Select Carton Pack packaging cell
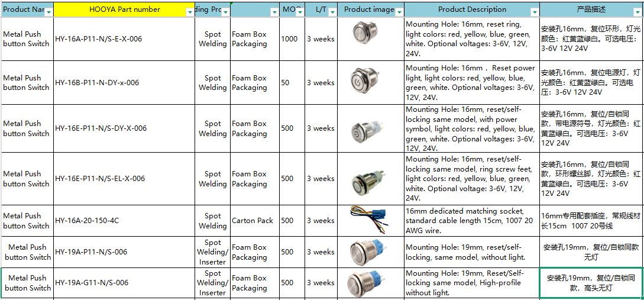 pos(255,221)
